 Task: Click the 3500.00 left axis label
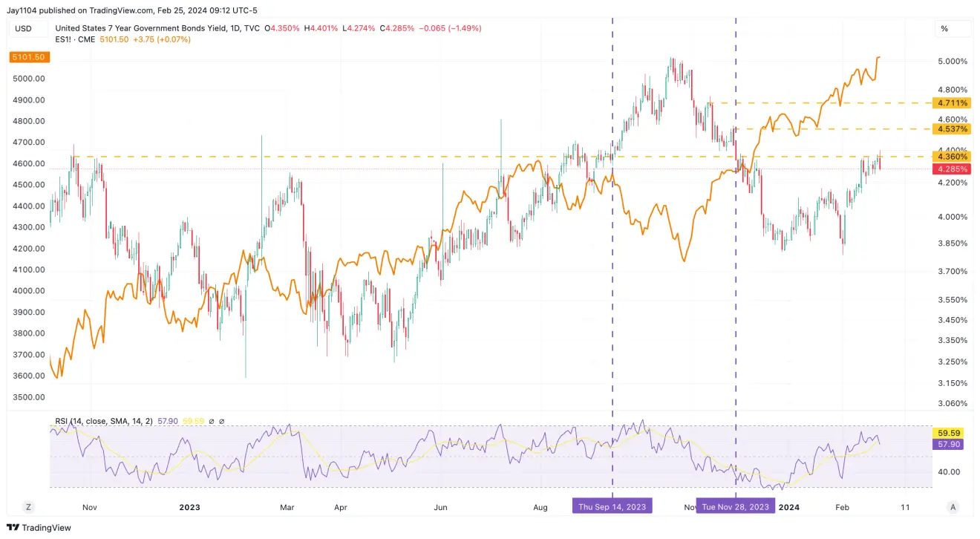coord(30,397)
